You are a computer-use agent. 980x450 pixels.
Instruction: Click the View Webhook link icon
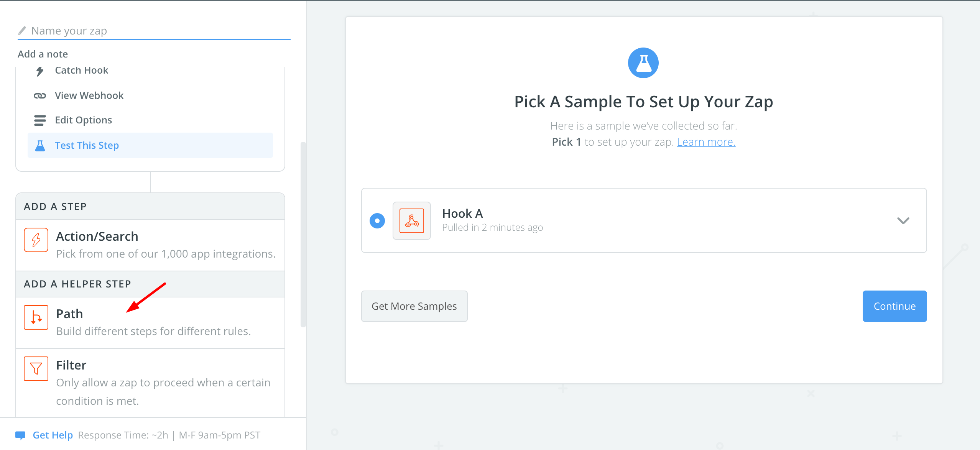(40, 95)
